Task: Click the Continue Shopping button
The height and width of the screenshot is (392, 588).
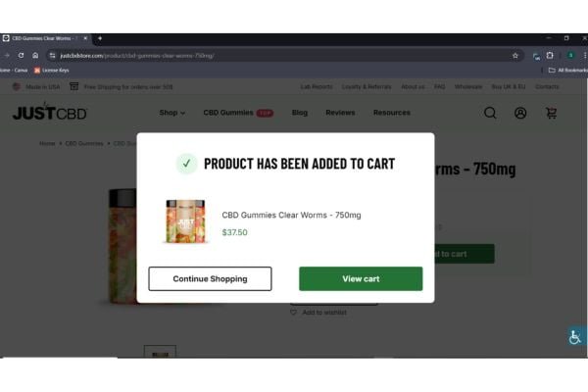Action: [210, 278]
